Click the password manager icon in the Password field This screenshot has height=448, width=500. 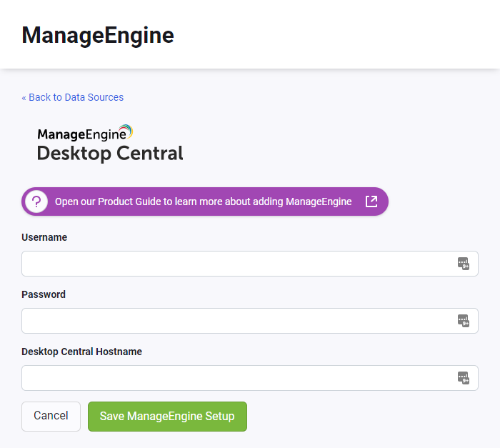pos(464,321)
